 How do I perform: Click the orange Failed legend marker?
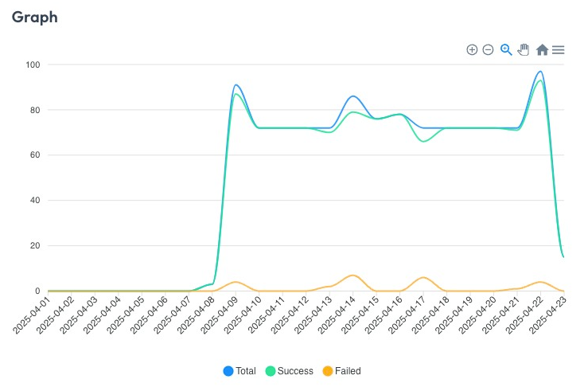(329, 370)
